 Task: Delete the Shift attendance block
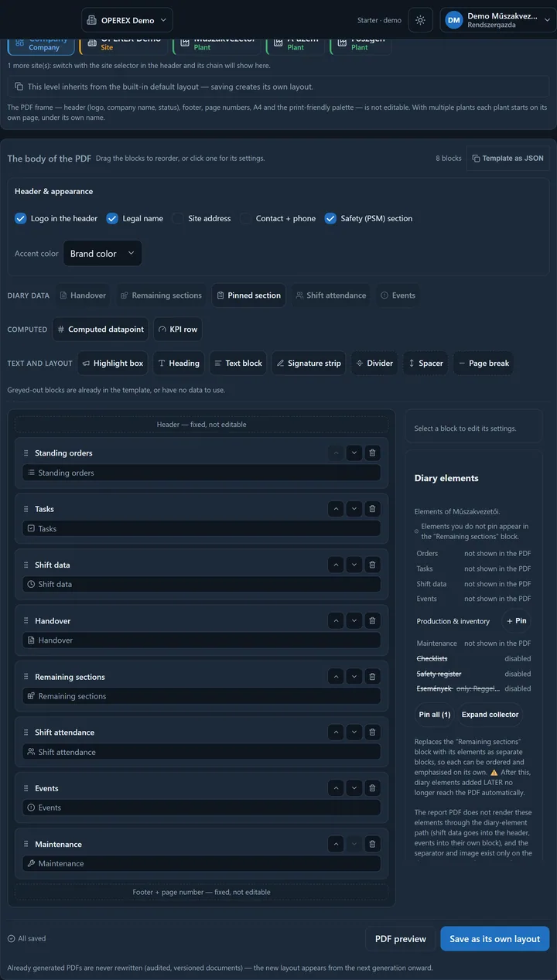point(372,732)
